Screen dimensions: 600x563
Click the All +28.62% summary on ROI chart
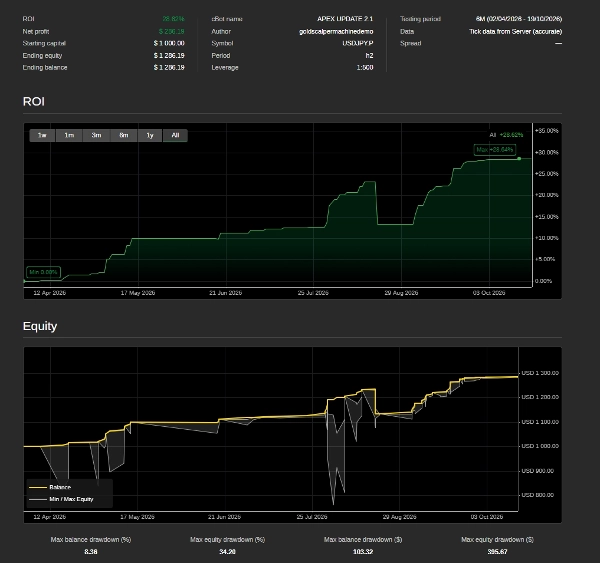click(506, 135)
